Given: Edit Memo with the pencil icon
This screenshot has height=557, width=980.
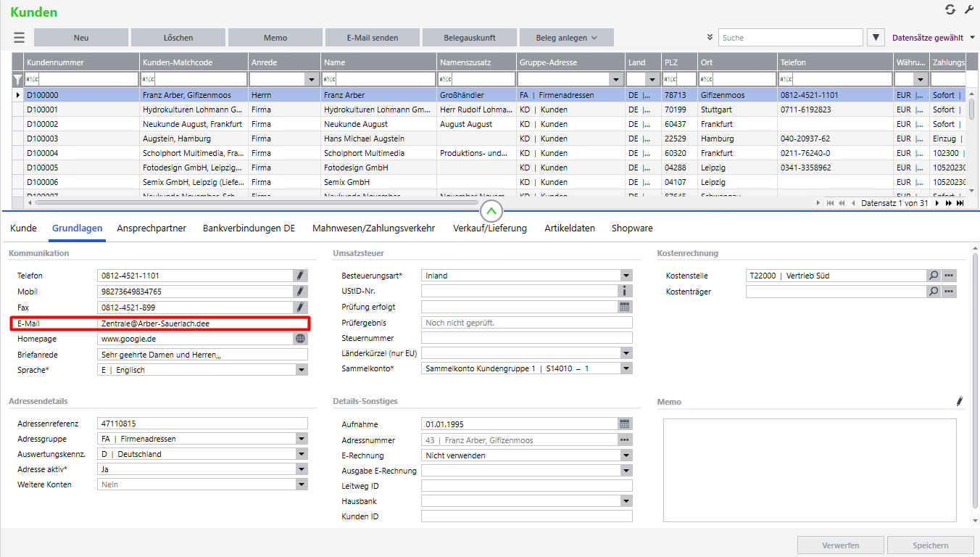Looking at the screenshot, I should (960, 401).
